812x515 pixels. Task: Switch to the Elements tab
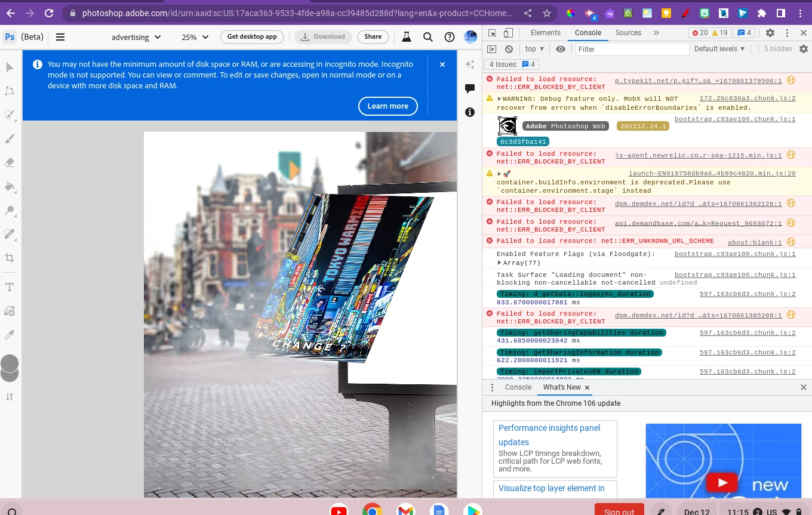(546, 33)
